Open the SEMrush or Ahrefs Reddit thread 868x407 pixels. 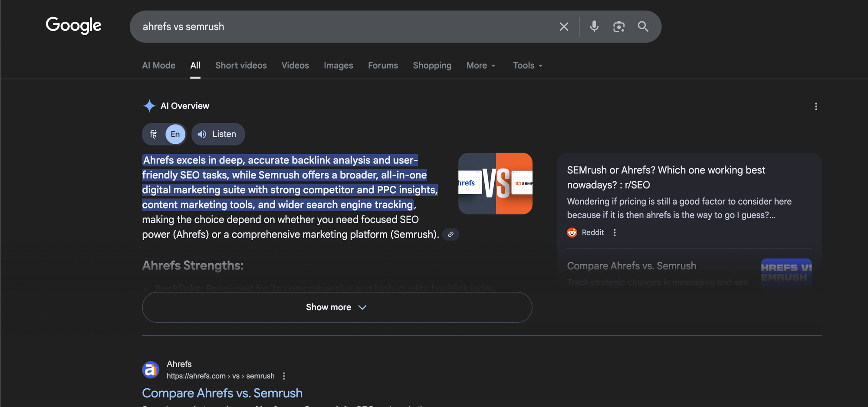pyautogui.click(x=666, y=177)
